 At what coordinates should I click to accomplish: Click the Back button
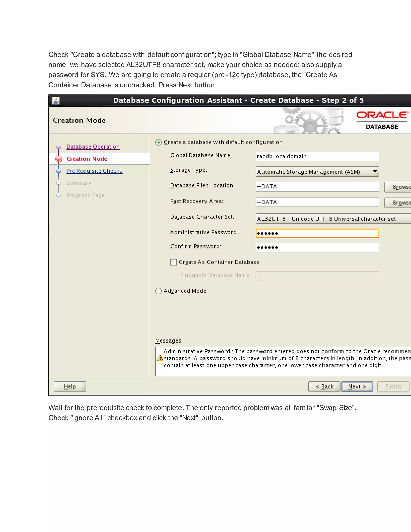324,387
